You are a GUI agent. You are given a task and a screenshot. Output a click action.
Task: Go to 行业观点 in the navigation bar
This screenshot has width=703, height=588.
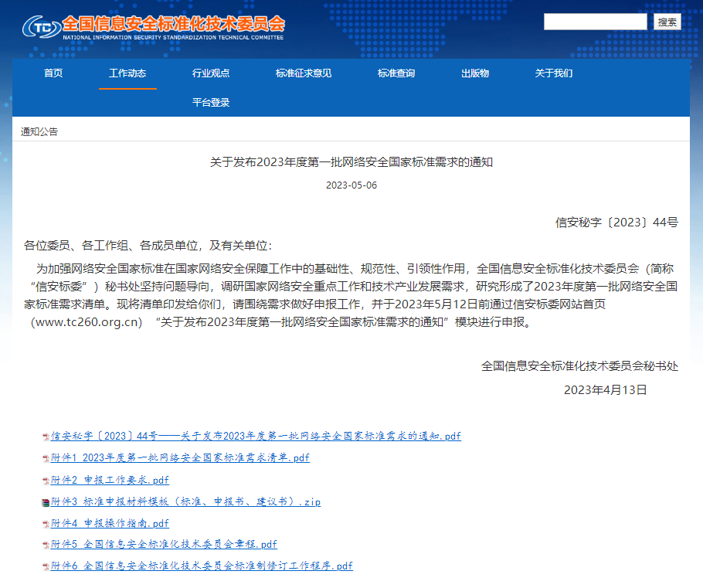pos(211,73)
